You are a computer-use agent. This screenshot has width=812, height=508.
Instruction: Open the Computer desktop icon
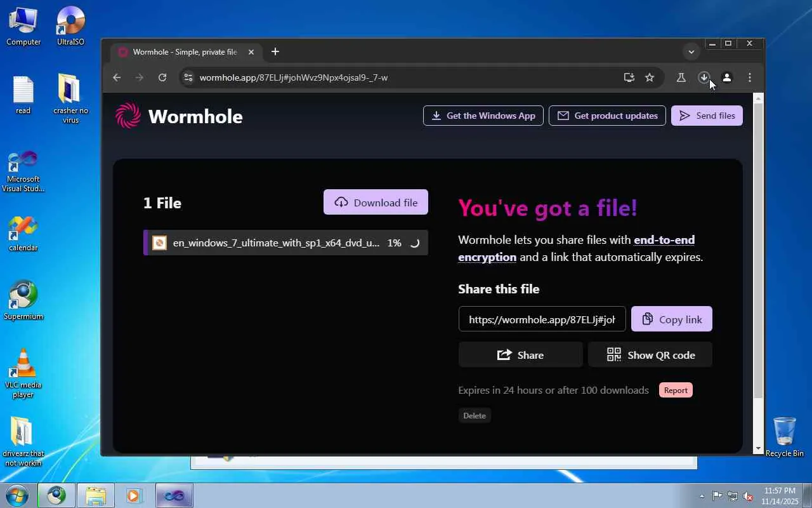click(x=23, y=26)
